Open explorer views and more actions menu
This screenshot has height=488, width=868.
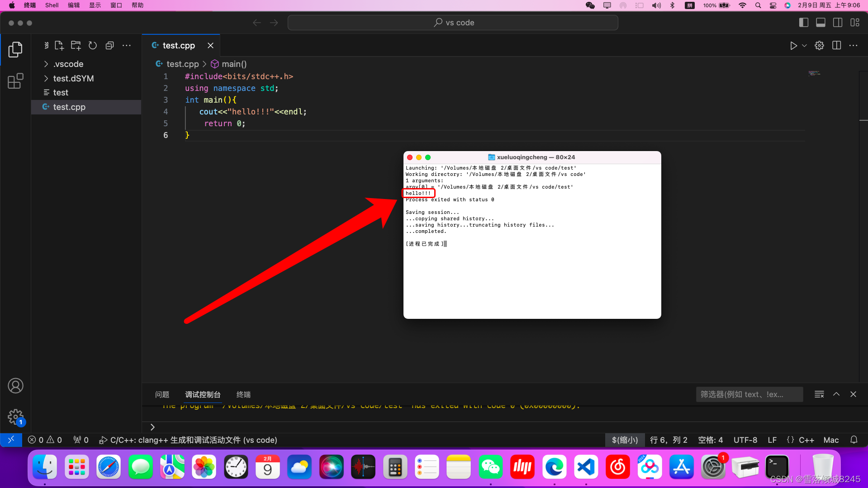127,45
